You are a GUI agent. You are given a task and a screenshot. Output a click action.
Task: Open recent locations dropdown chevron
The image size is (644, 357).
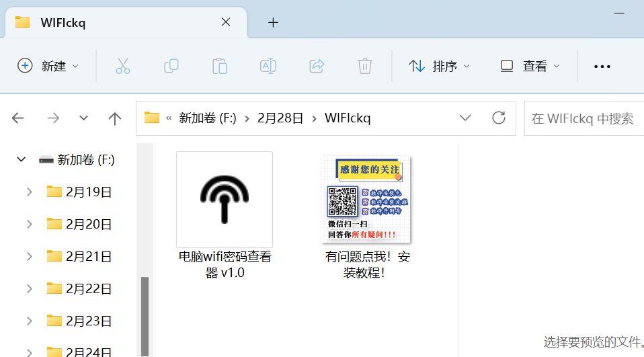(x=84, y=118)
